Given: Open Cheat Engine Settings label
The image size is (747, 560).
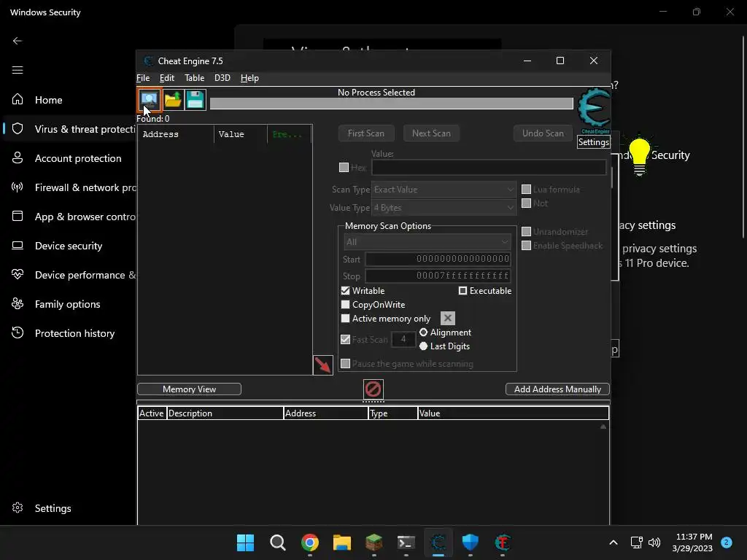Looking at the screenshot, I should [594, 142].
